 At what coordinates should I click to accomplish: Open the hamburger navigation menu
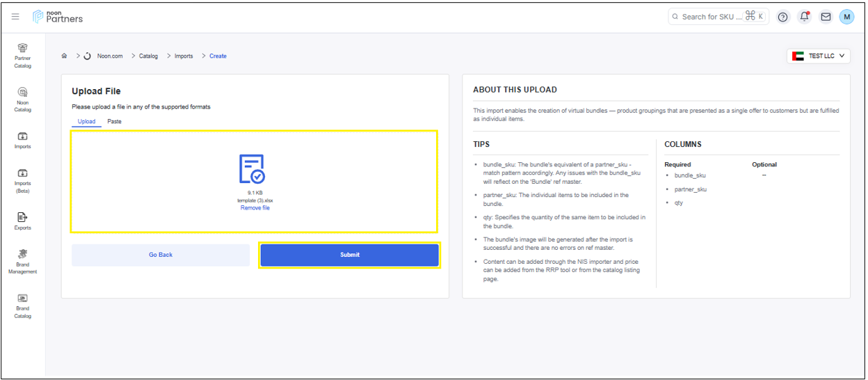(x=15, y=17)
